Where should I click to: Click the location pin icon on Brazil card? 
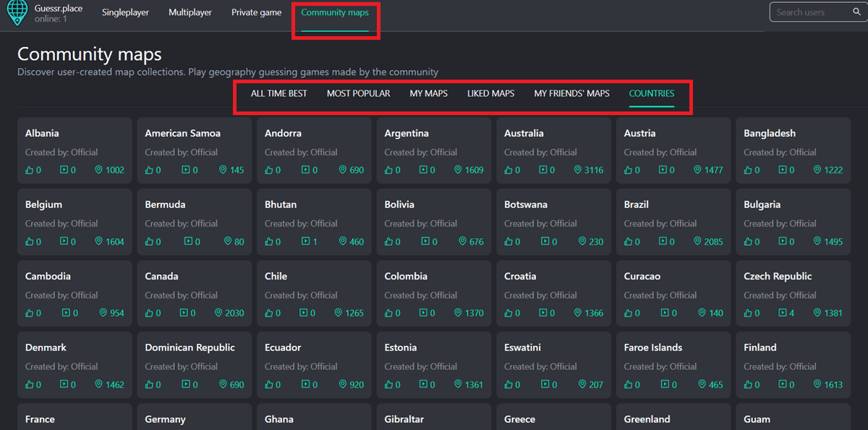point(699,242)
